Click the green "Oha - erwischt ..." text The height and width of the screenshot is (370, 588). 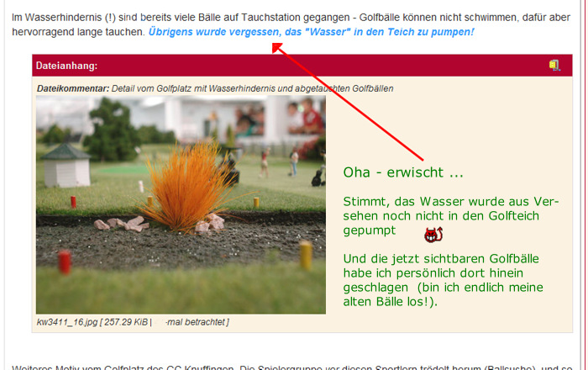pyautogui.click(x=403, y=172)
